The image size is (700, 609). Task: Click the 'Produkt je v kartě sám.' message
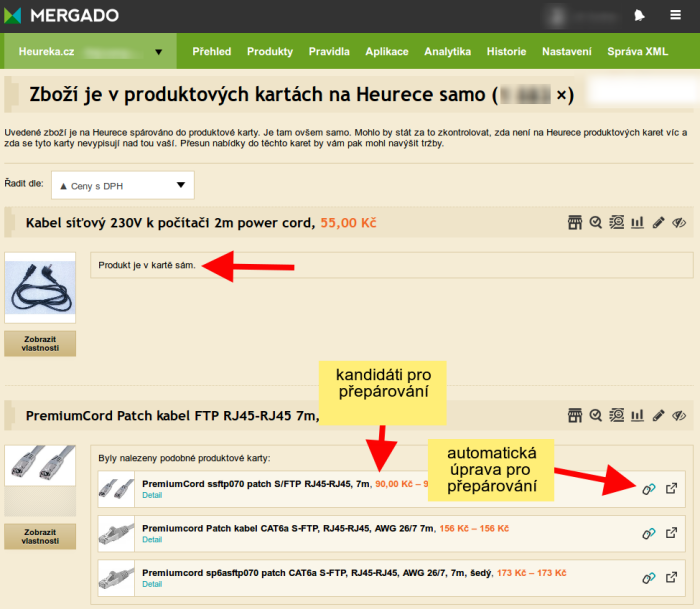click(x=147, y=265)
